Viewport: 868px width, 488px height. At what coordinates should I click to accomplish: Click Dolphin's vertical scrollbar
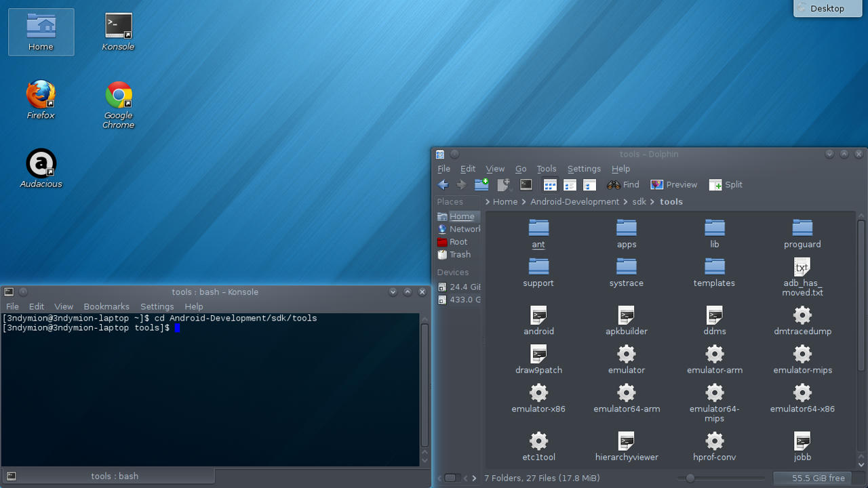pos(861,295)
